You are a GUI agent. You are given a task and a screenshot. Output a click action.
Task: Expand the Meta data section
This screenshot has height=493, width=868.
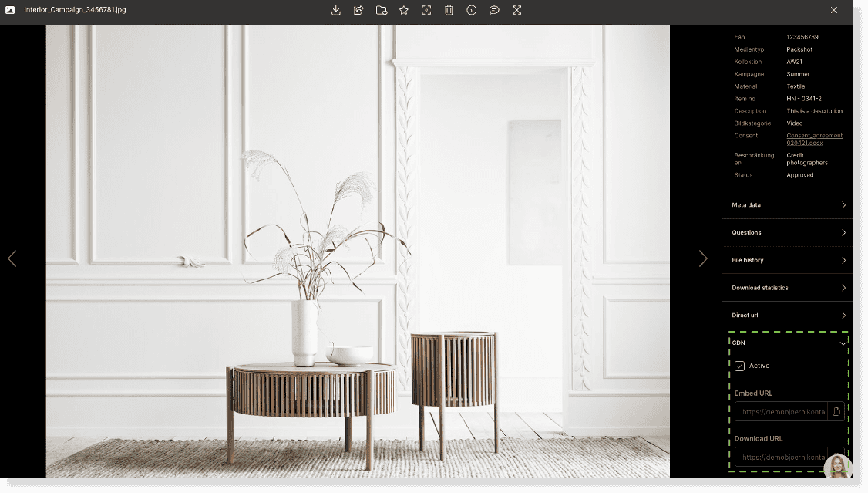[x=787, y=205]
